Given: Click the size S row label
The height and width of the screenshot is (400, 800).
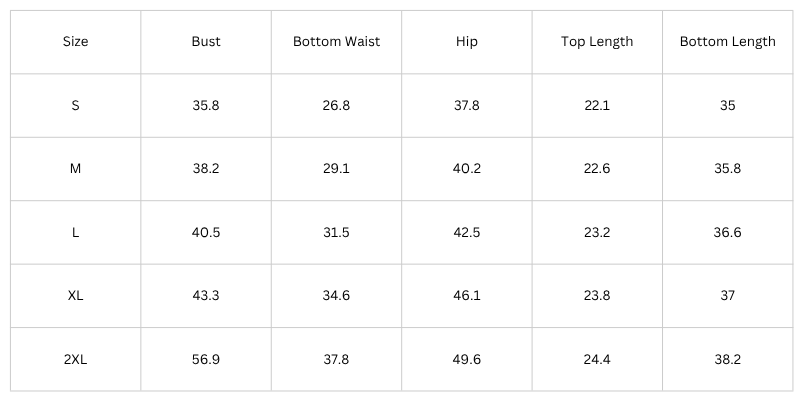Looking at the screenshot, I should (x=76, y=105).
